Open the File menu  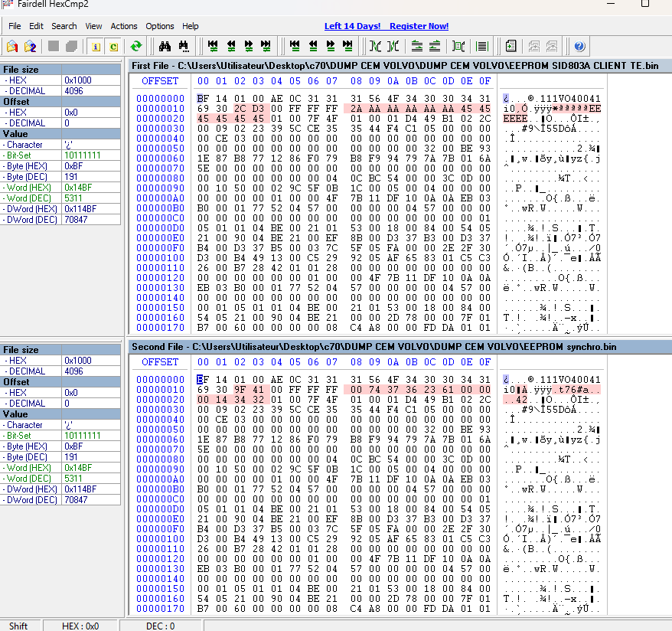tap(15, 26)
